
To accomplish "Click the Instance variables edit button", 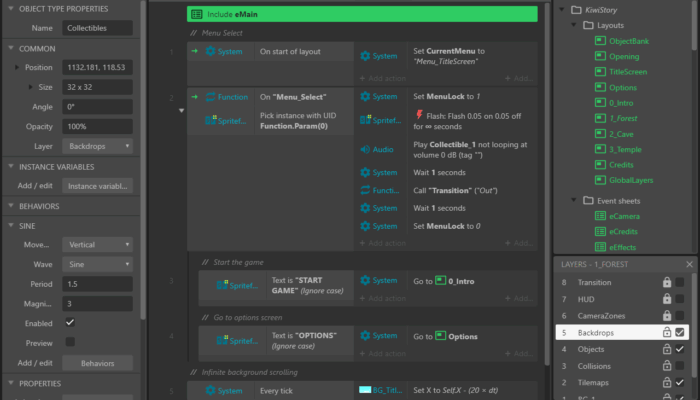I will 97,185.
